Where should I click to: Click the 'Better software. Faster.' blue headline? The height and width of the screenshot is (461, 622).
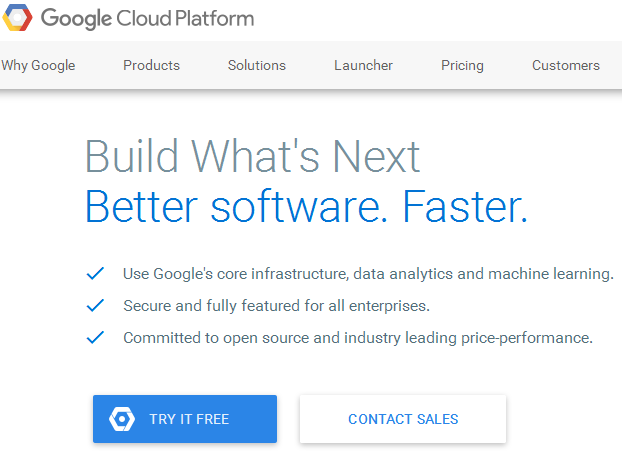point(305,206)
